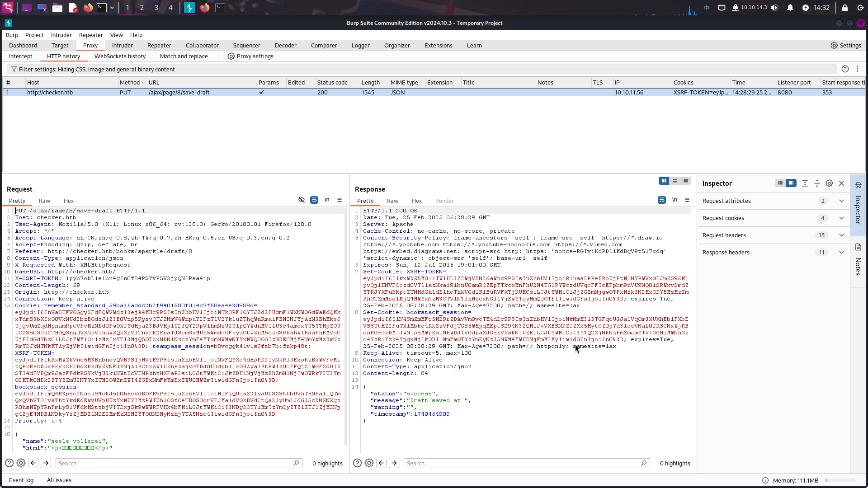
Task: Click the Response search field
Action: (x=527, y=463)
